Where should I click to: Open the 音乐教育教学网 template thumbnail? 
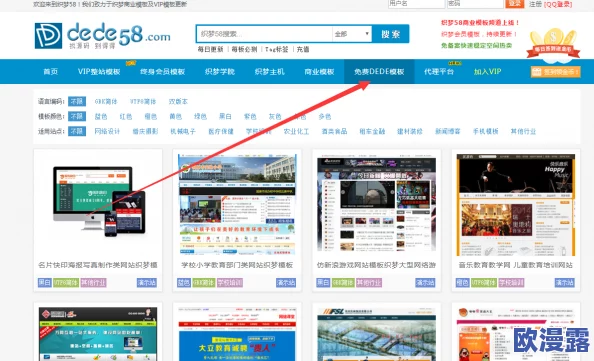click(516, 205)
